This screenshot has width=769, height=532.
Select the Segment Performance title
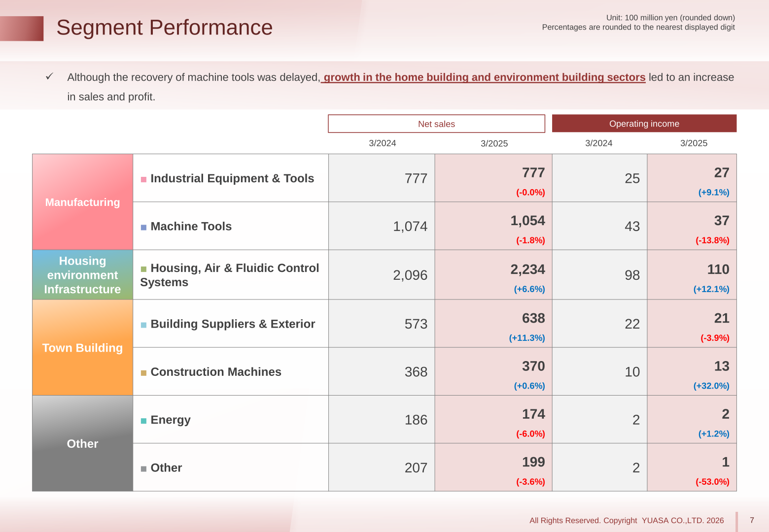[x=164, y=28]
